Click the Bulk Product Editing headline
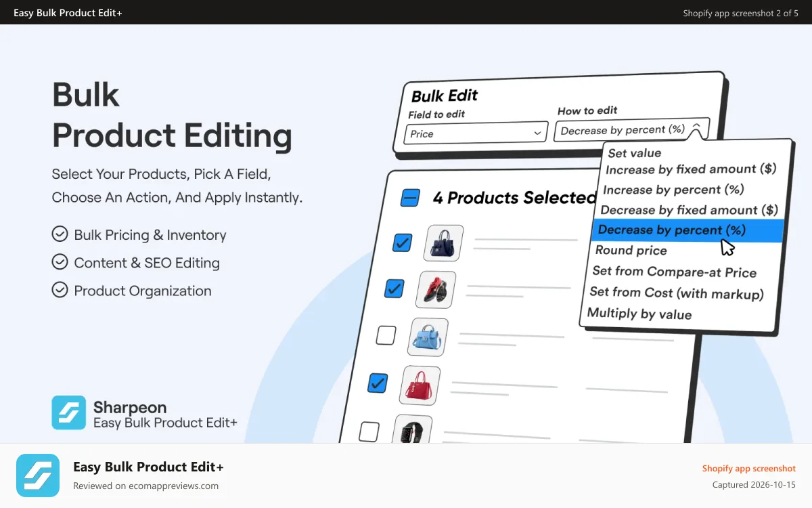The image size is (812, 508). [x=172, y=115]
